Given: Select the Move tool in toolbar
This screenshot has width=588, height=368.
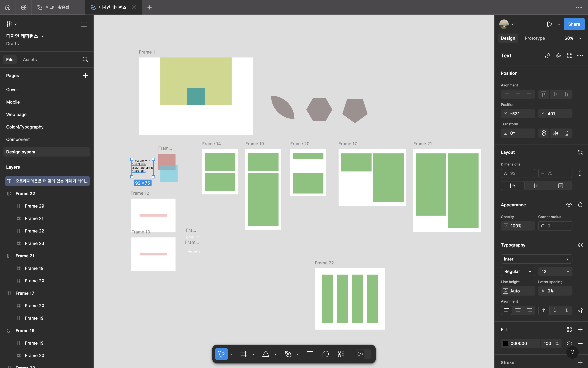Looking at the screenshot, I should click(x=221, y=354).
